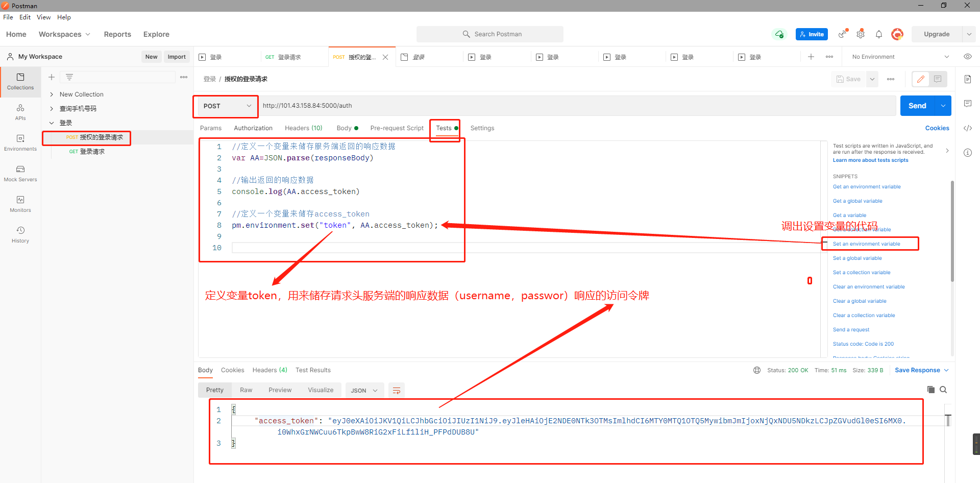Image resolution: width=980 pixels, height=483 pixels.
Task: Click the filter icon in the collections sidebar
Action: [69, 77]
